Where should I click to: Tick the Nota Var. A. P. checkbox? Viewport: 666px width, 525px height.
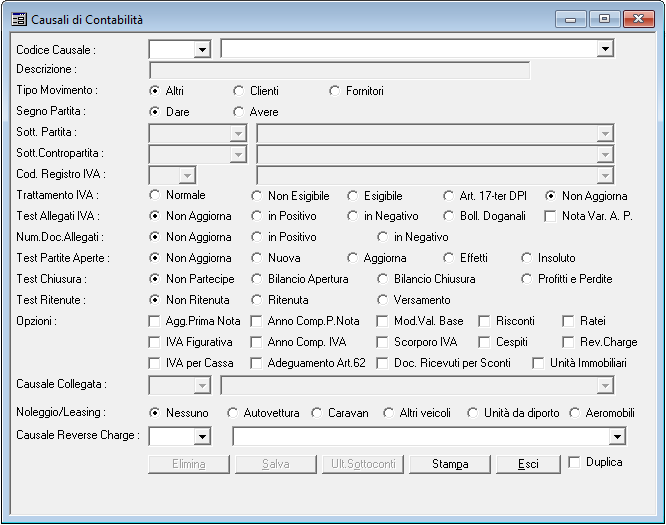pos(550,216)
